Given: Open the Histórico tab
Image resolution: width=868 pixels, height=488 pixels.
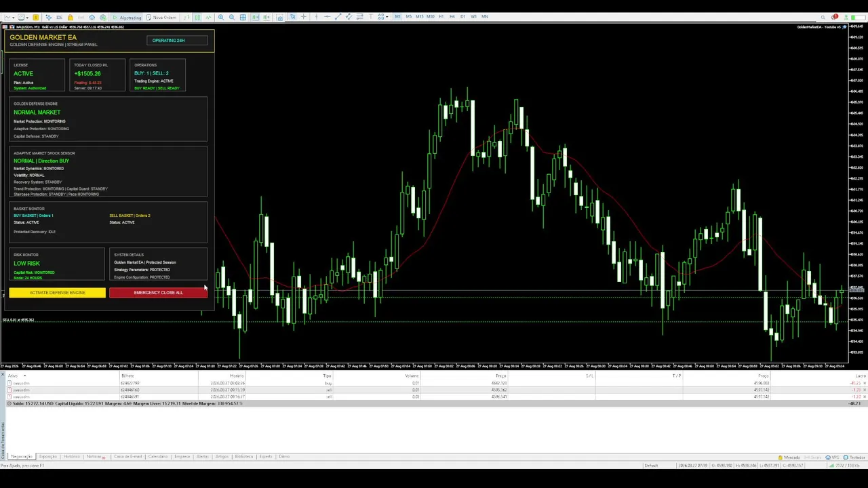Looking at the screenshot, I should (72, 457).
